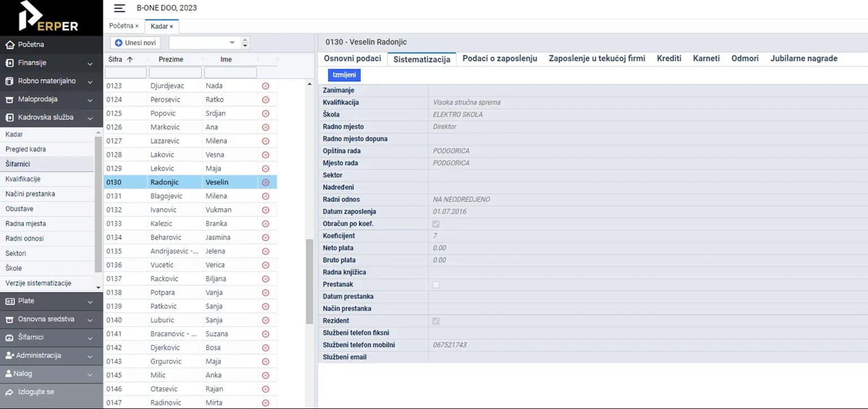This screenshot has height=409, width=868.
Task: Click the ERPER logo
Action: coord(48,16)
